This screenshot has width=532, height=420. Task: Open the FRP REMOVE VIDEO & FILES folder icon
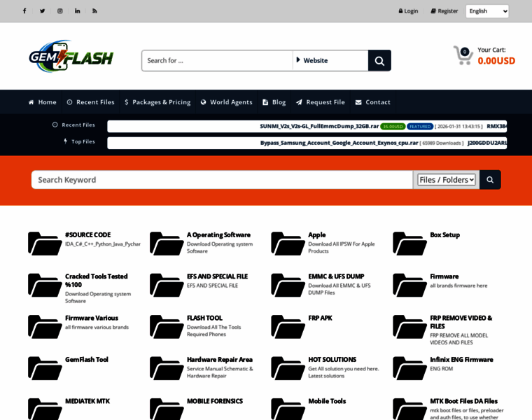pyautogui.click(x=409, y=327)
